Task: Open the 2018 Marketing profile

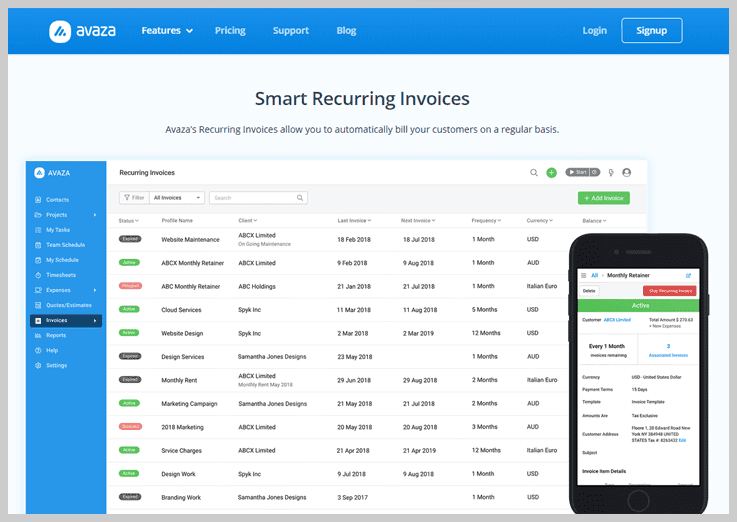Action: [182, 427]
